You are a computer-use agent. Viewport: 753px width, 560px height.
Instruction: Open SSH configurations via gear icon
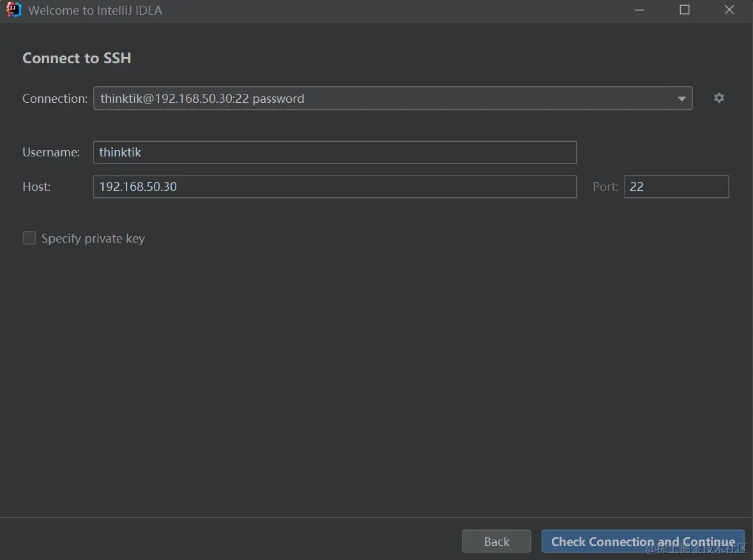coord(719,98)
